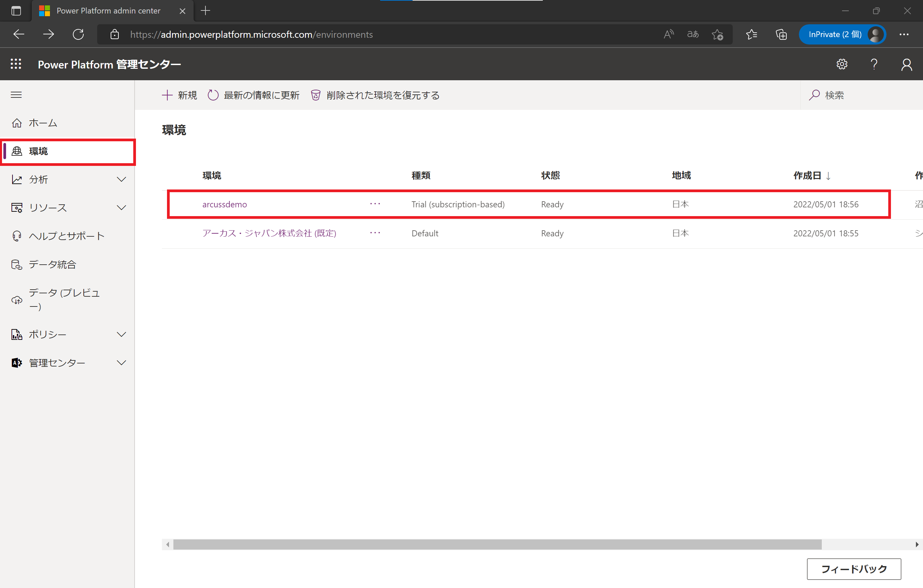Go forward in the browser

[48, 34]
